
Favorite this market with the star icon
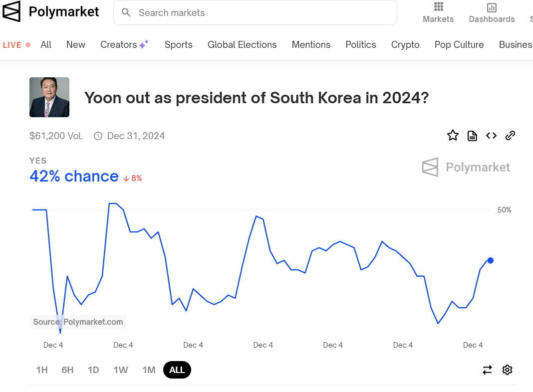453,135
